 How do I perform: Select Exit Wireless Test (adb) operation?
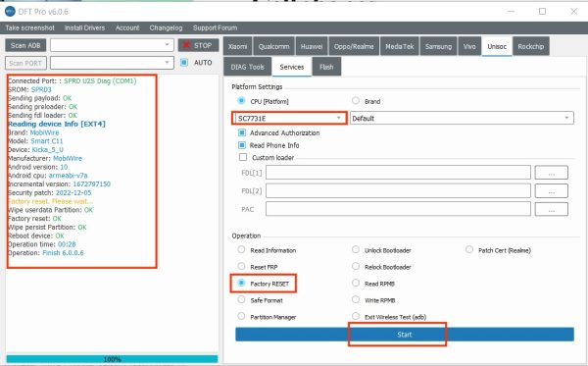click(x=356, y=316)
